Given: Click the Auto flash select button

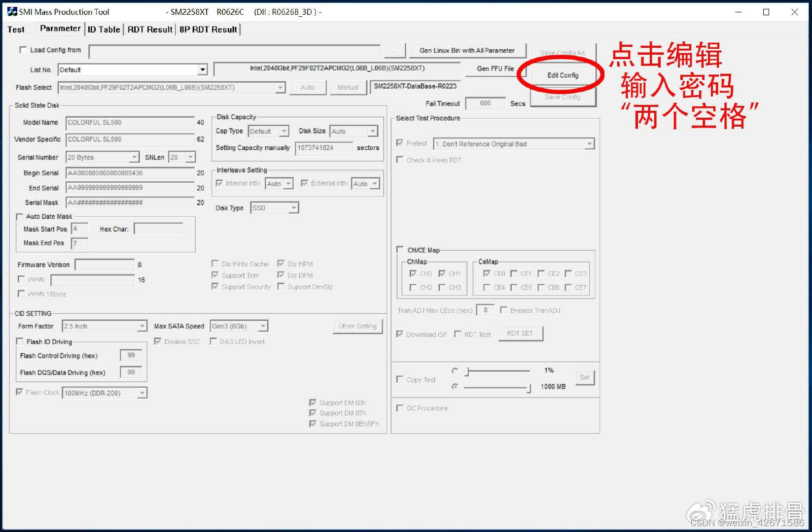Looking at the screenshot, I should point(307,88).
